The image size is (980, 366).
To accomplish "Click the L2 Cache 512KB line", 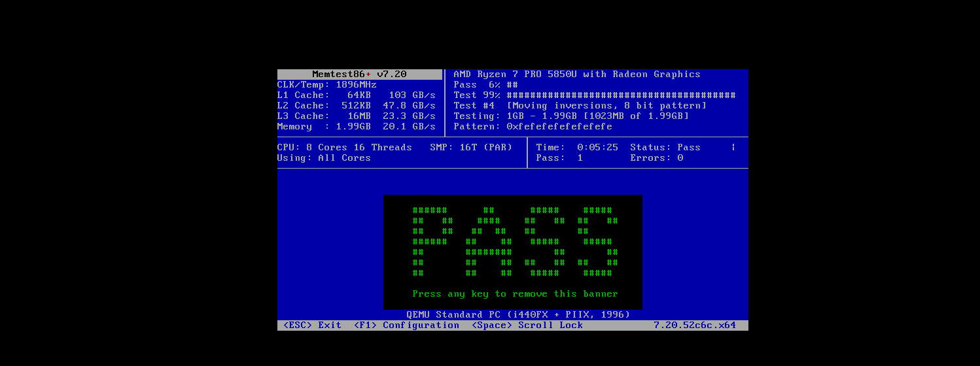I will 356,106.
